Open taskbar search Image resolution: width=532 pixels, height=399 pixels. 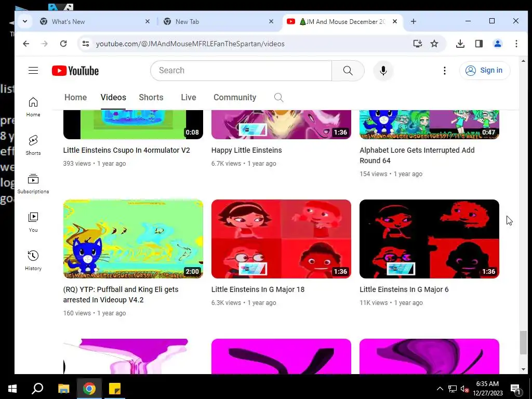(x=37, y=389)
